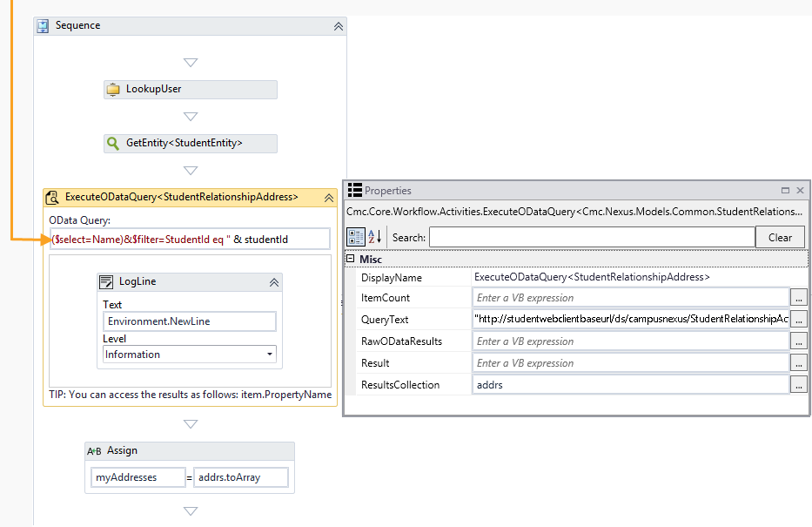Click the RawODataResults expression field

point(630,341)
